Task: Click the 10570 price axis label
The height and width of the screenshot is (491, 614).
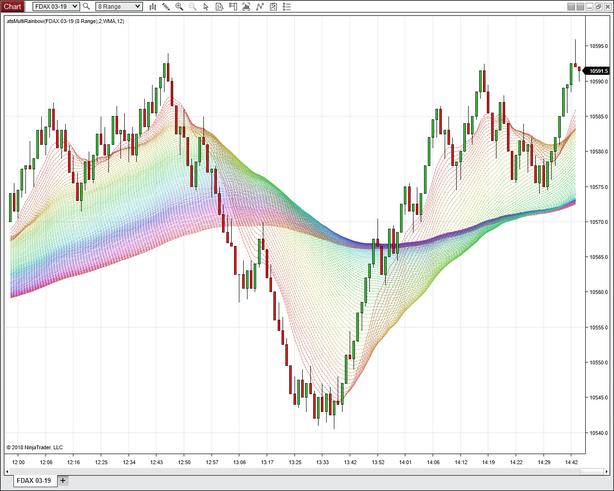Action: 598,222
